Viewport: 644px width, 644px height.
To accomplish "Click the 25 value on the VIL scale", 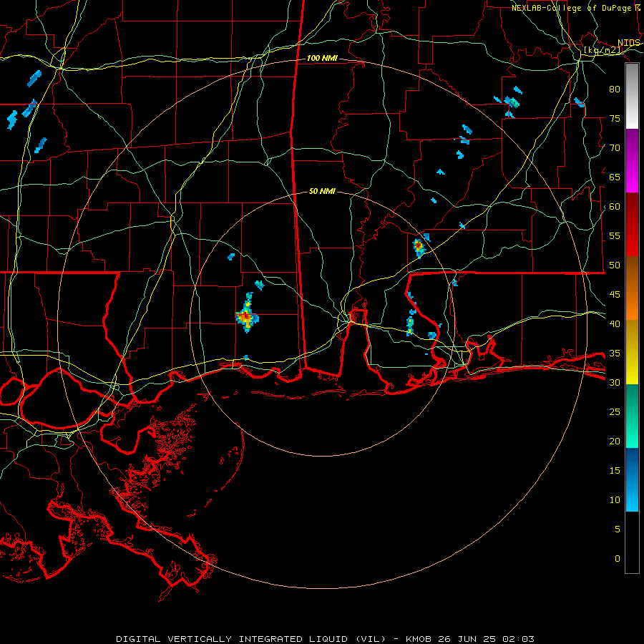I will [x=615, y=412].
